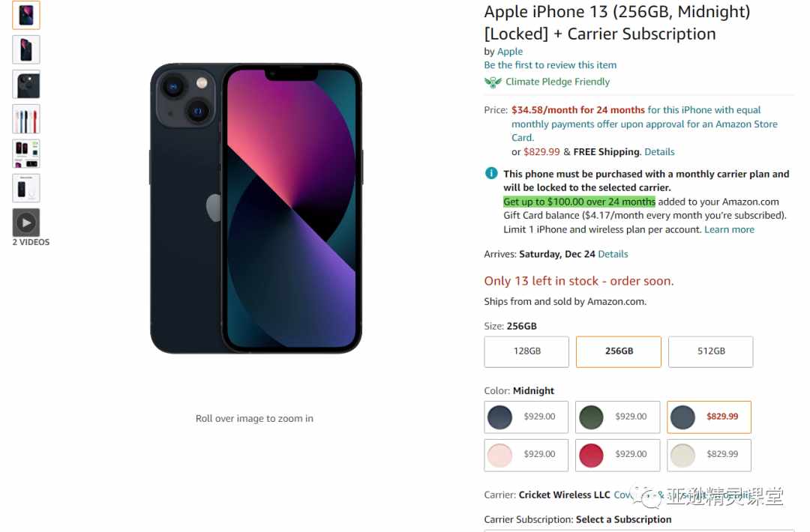
Task: Click Be the first to review link
Action: [550, 65]
